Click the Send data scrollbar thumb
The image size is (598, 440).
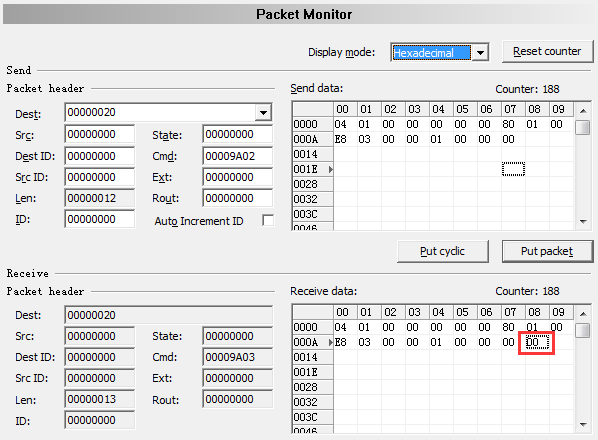click(583, 127)
